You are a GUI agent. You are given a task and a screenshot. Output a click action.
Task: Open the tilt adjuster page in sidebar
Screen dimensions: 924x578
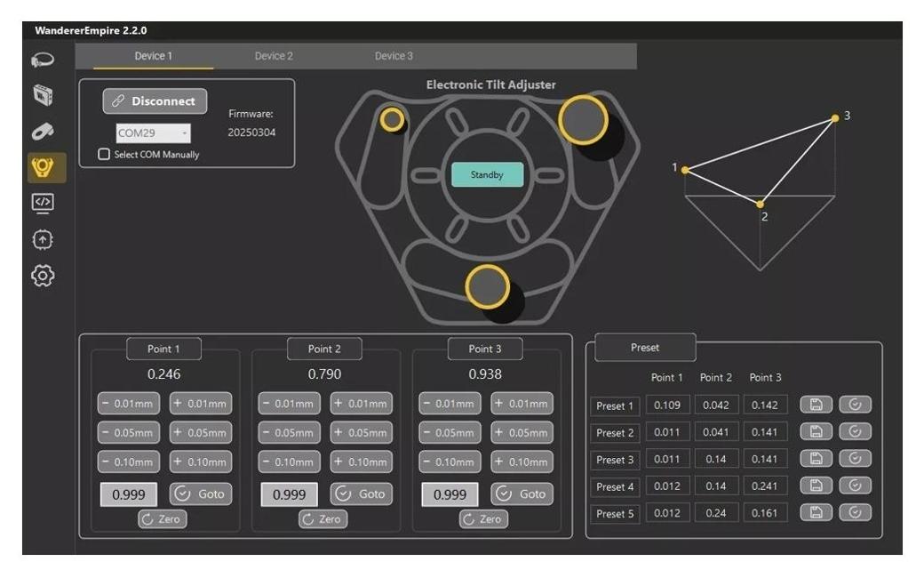coord(43,166)
